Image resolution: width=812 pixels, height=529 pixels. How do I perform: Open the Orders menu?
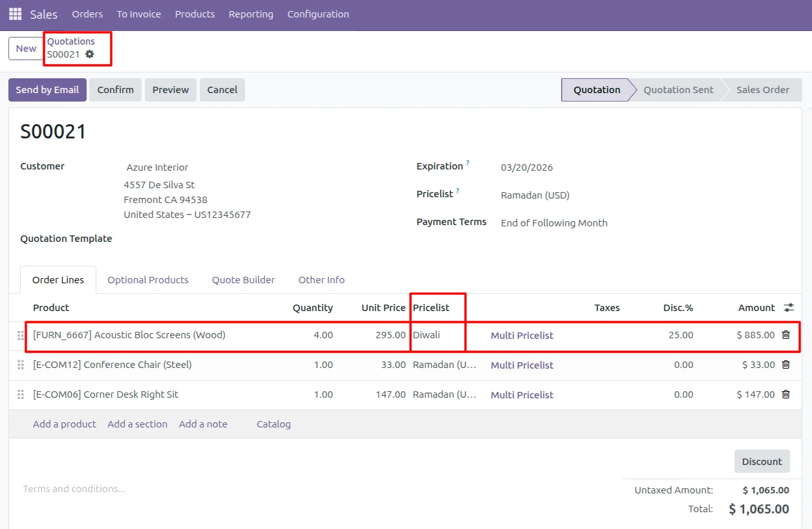point(87,14)
